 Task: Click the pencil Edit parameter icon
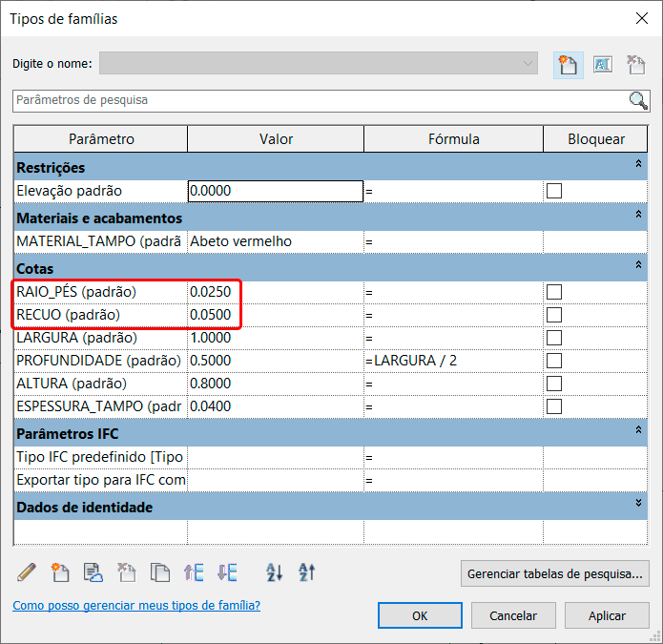(27, 572)
